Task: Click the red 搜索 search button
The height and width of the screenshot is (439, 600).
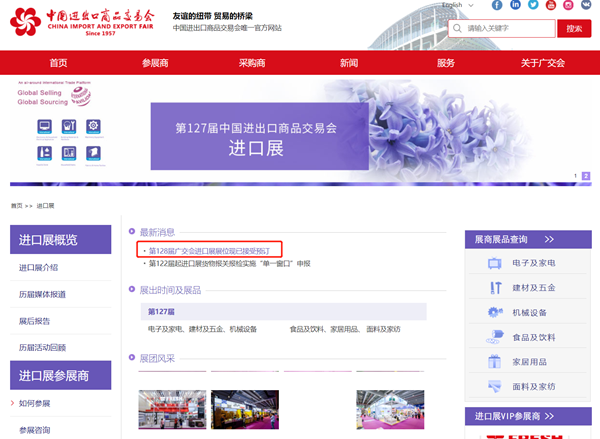Action: 574,29
